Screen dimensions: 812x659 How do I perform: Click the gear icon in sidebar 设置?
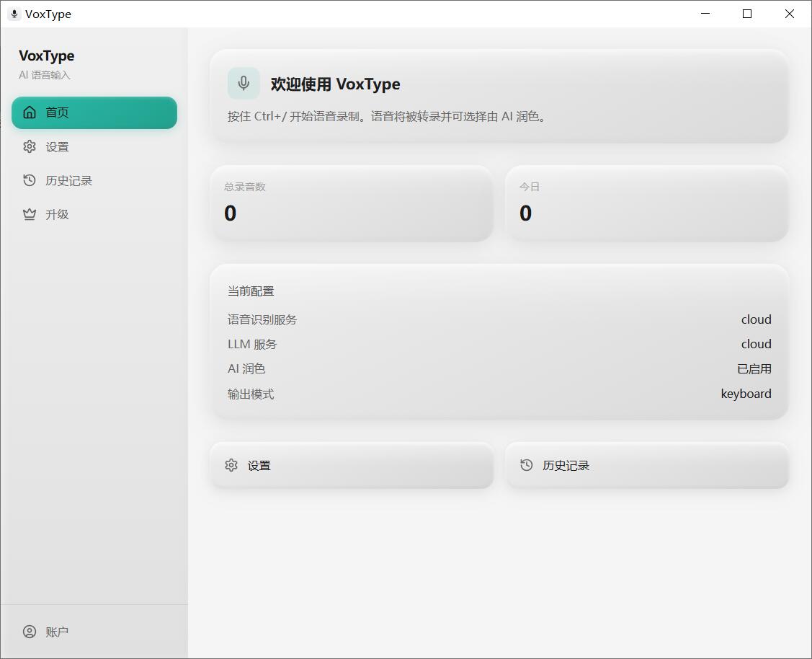tap(30, 146)
